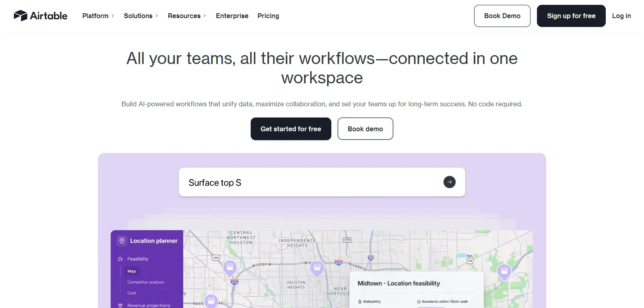Click the 'Walkability' label
Image resolution: width=644 pixels, height=308 pixels.
pos(372,302)
